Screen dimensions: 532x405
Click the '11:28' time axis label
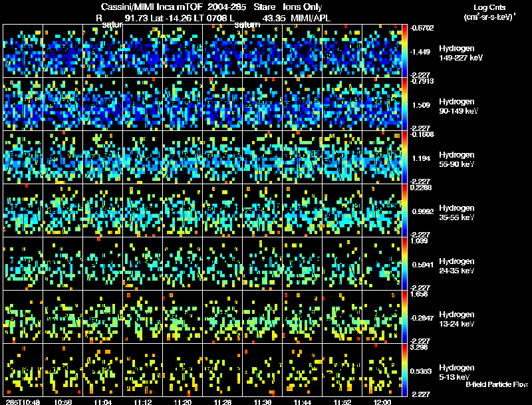[x=223, y=402]
